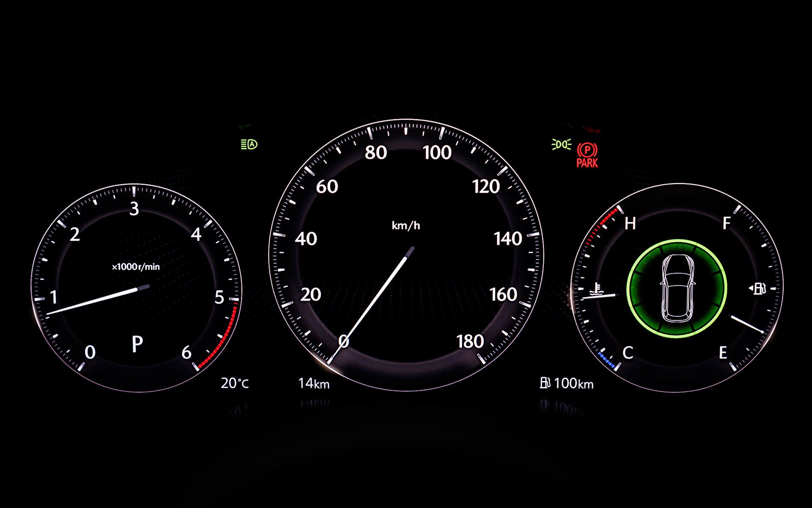Click the 100 mark on the speedometer
This screenshot has width=812, height=508.
(437, 153)
